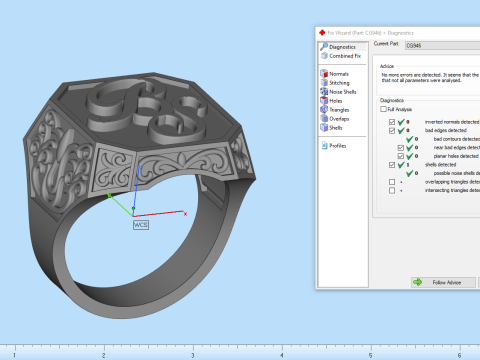Image resolution: width=480 pixels, height=360 pixels.
Task: Open the Current Part selector field
Action: (442, 46)
